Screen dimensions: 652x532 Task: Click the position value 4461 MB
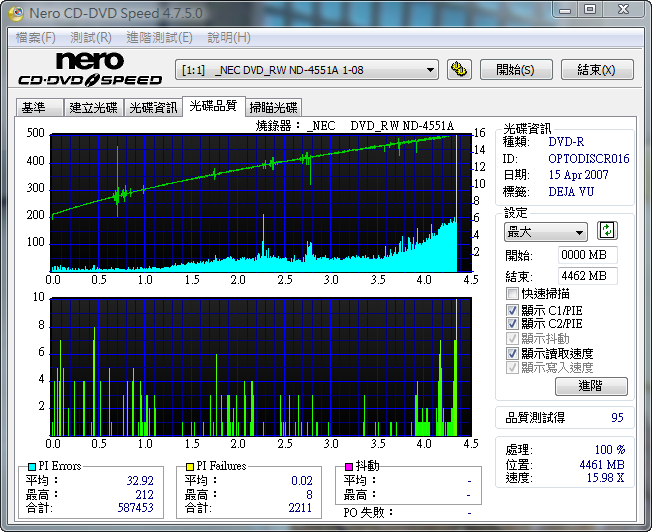pos(602,464)
